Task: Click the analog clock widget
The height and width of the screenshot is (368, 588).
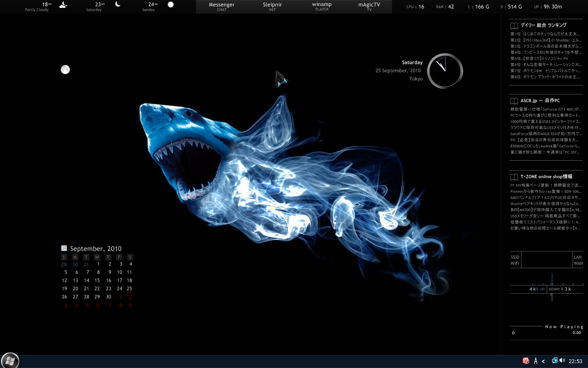Action: tap(445, 71)
